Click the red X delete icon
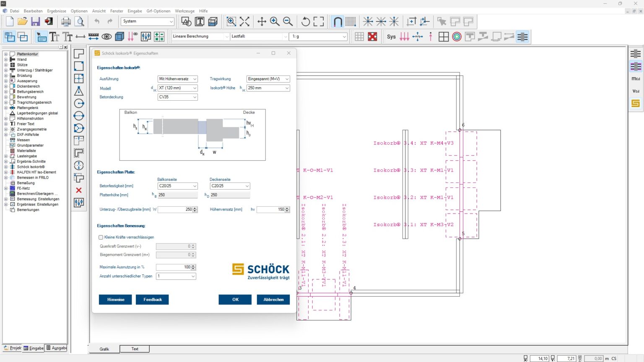The image size is (644, 362). pos(78,190)
